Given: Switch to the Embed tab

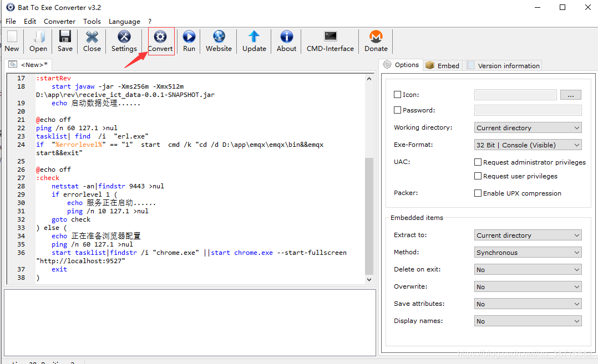Looking at the screenshot, I should click(443, 65).
